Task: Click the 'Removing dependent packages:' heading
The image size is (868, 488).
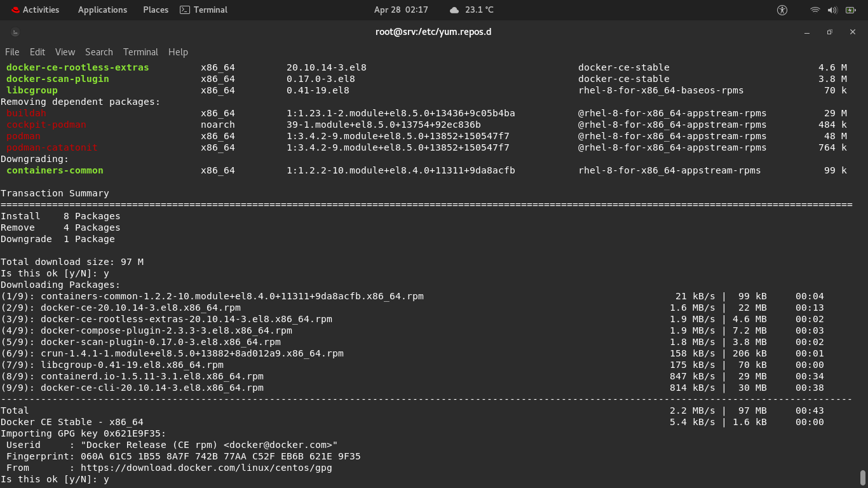Action: point(81,102)
